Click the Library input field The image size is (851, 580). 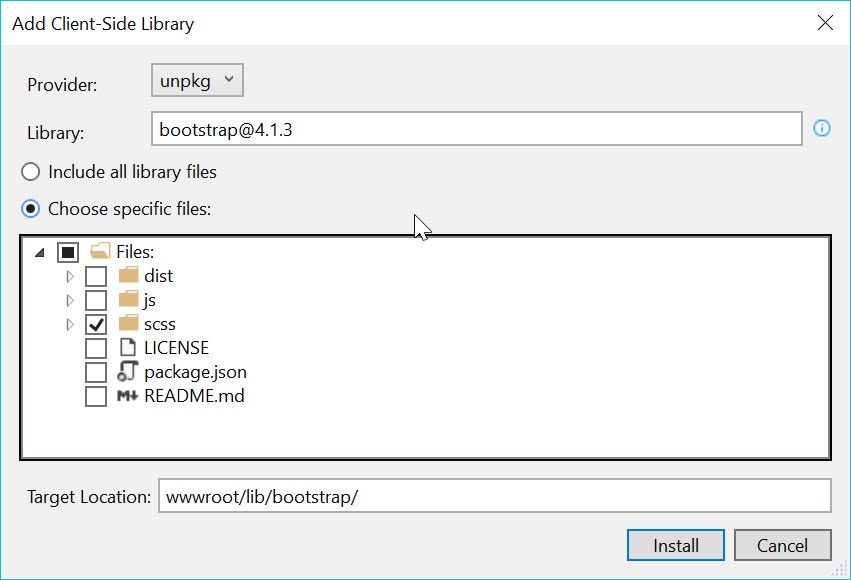tap(477, 129)
